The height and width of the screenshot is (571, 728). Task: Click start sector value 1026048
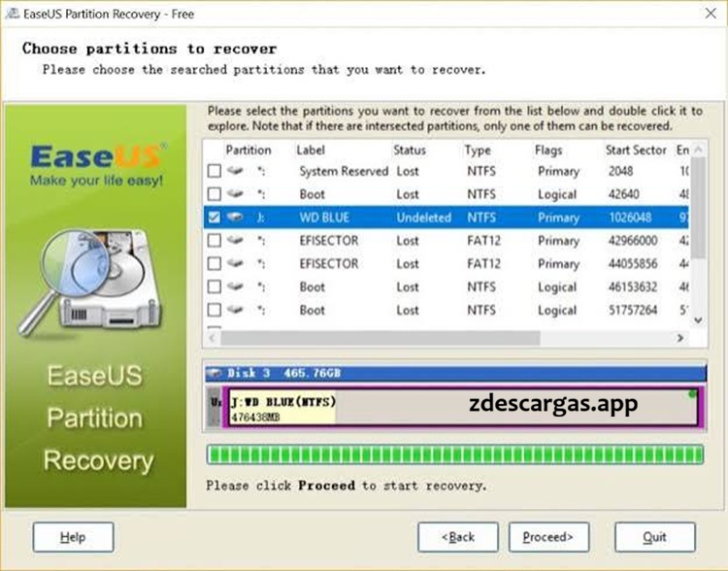tap(630, 217)
